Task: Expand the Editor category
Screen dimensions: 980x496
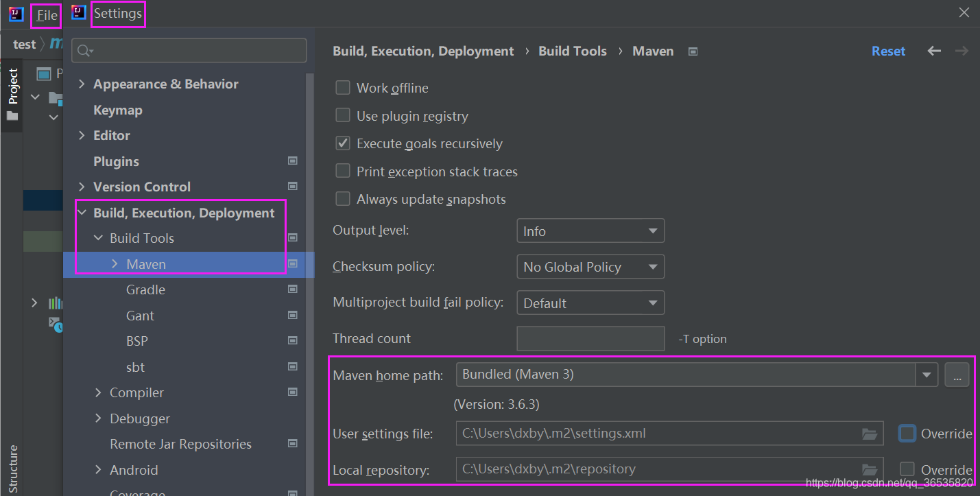Action: 82,135
